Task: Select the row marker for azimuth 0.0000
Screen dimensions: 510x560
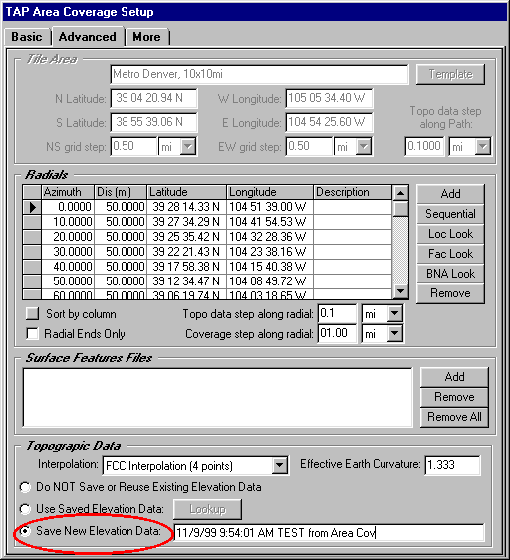Action: (32, 207)
